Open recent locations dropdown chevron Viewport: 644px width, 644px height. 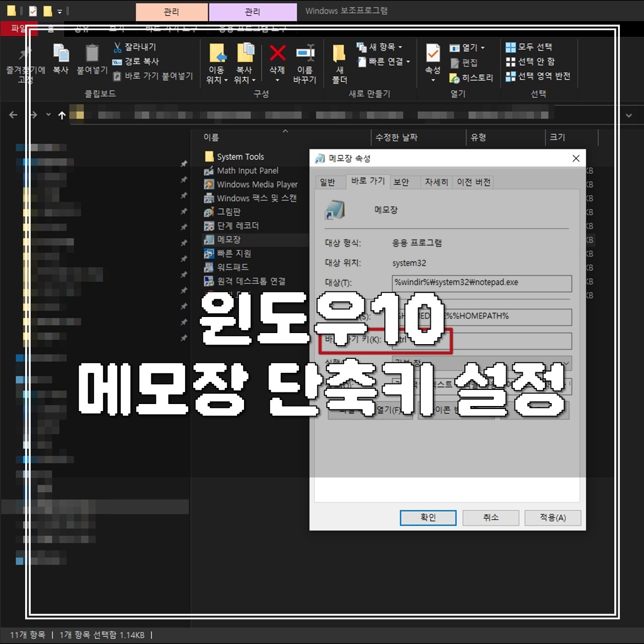48,115
